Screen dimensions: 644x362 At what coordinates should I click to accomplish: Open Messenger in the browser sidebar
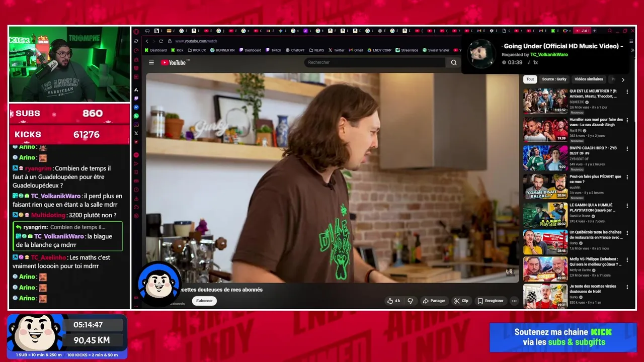(x=136, y=107)
